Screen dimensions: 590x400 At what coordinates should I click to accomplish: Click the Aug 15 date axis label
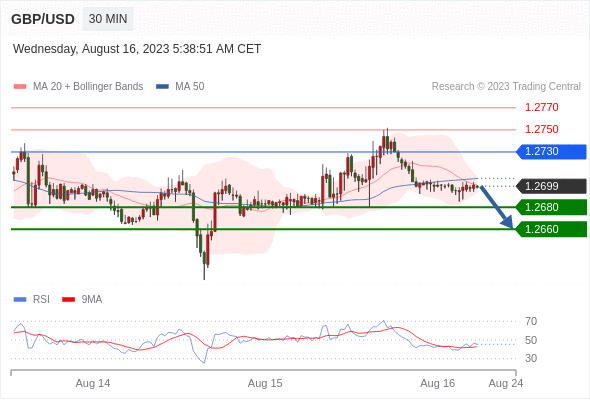coord(265,383)
